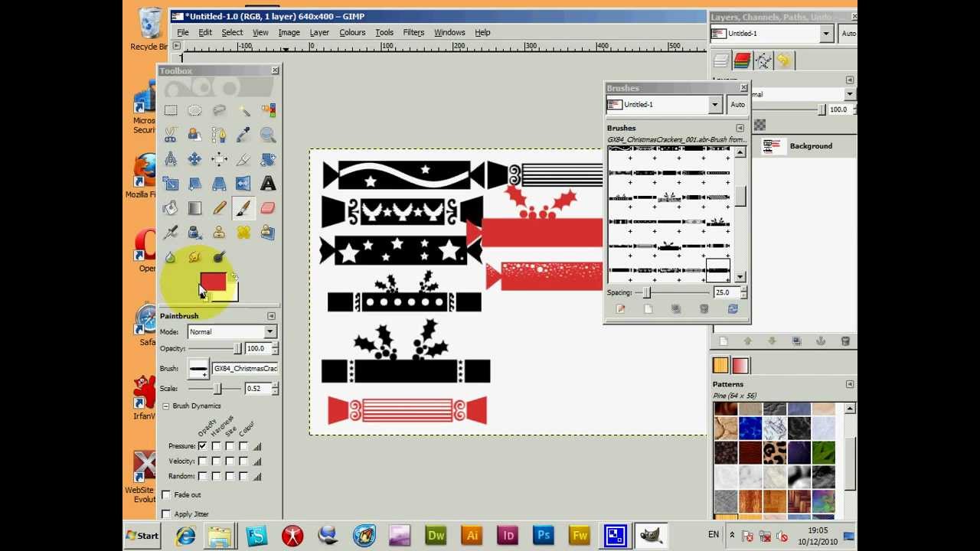Click Auto button in Brushes dialog
Viewport: 980px width, 551px height.
pyautogui.click(x=737, y=105)
